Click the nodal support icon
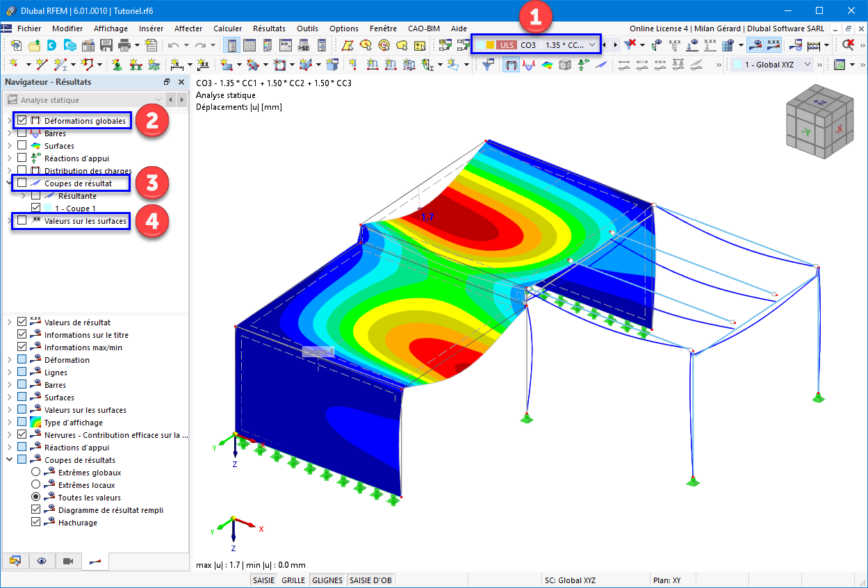 117,65
